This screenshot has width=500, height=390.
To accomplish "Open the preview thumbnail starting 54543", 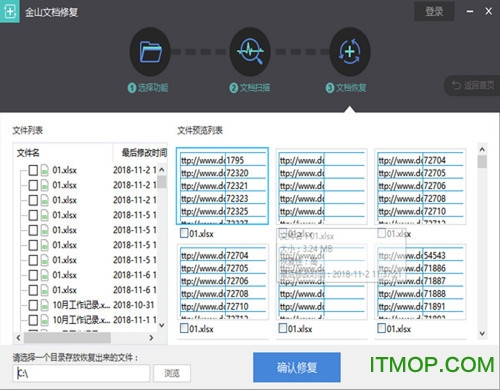I will [420, 282].
